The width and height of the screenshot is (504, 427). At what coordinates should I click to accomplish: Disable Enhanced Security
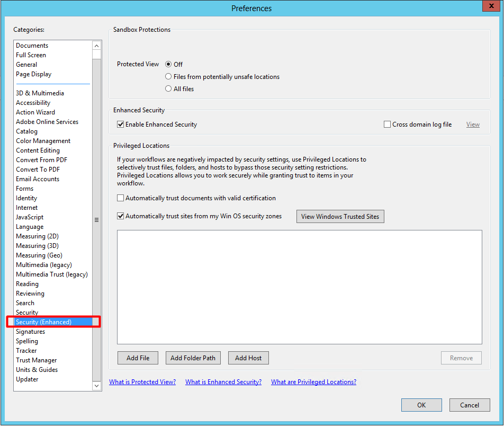coord(121,124)
